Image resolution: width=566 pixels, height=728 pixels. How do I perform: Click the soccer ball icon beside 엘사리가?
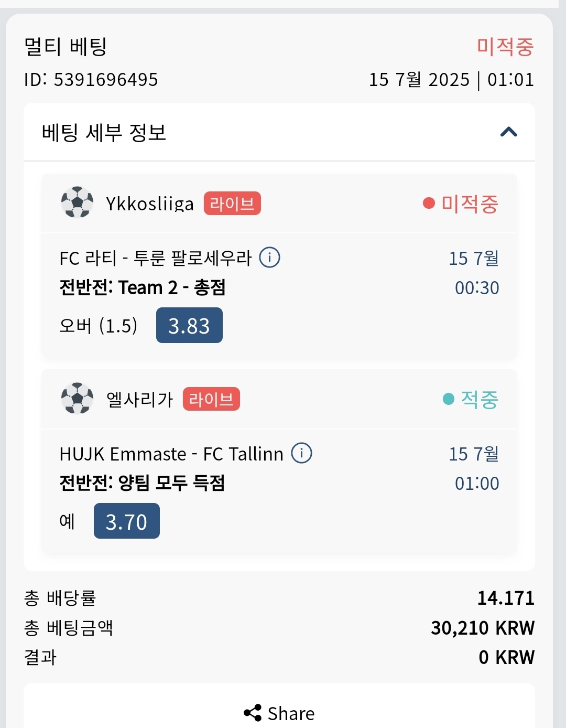pyautogui.click(x=78, y=399)
